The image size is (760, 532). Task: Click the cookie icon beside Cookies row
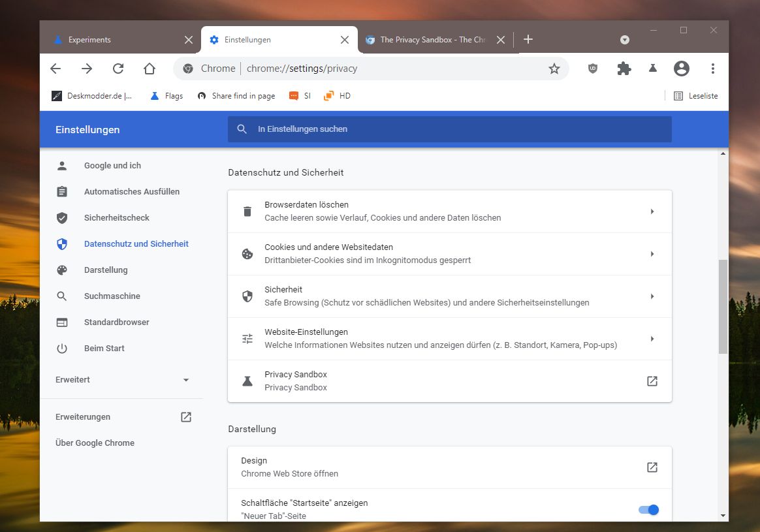click(x=247, y=254)
